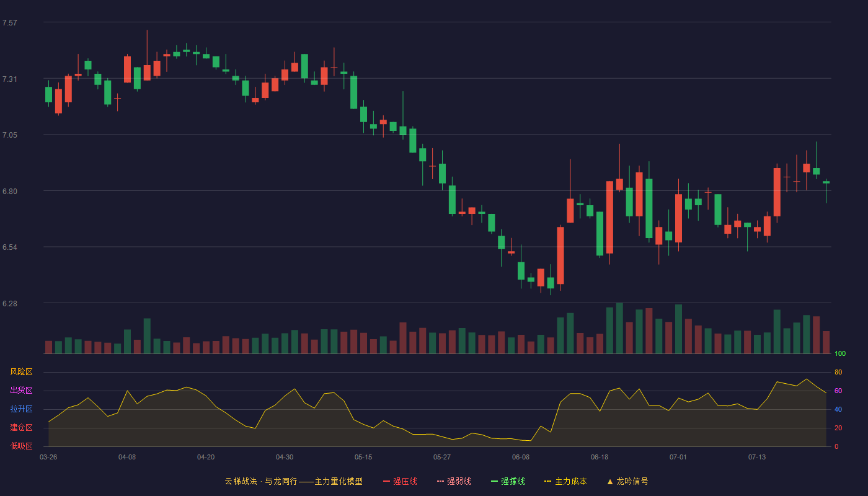
Task: Click the 03-26 date label
Action: pyautogui.click(x=48, y=457)
